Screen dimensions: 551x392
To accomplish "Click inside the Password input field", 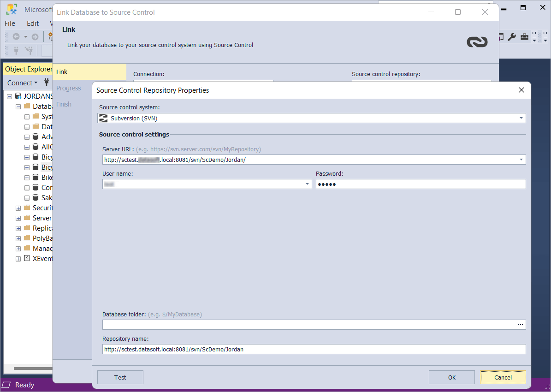I will click(420, 184).
